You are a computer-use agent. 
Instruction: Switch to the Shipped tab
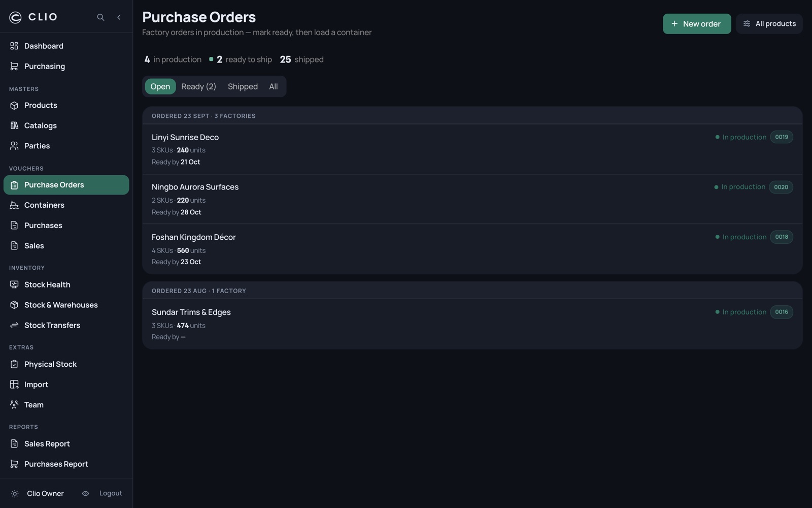click(x=243, y=87)
